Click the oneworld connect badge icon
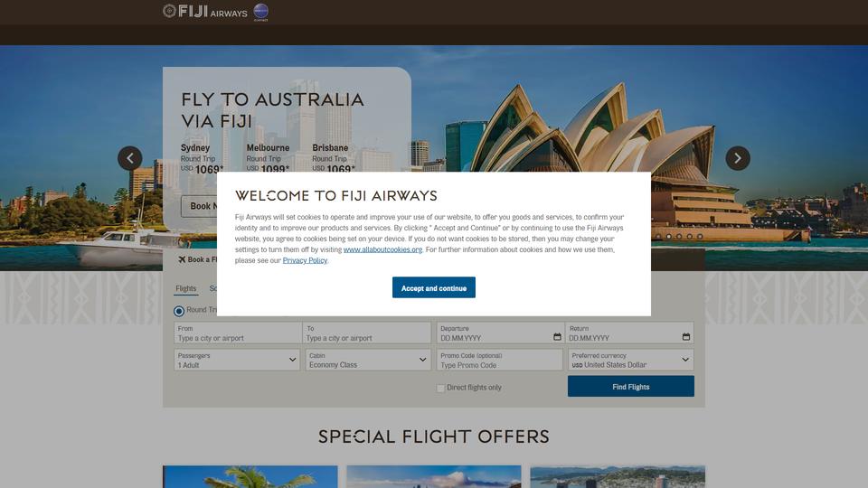This screenshot has width=868, height=488. coord(260,12)
